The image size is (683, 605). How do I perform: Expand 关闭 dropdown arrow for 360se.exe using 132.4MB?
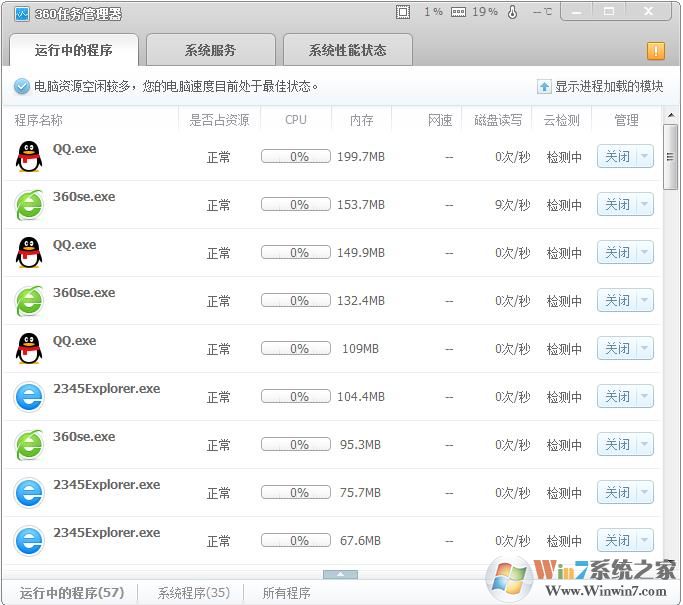click(x=644, y=300)
